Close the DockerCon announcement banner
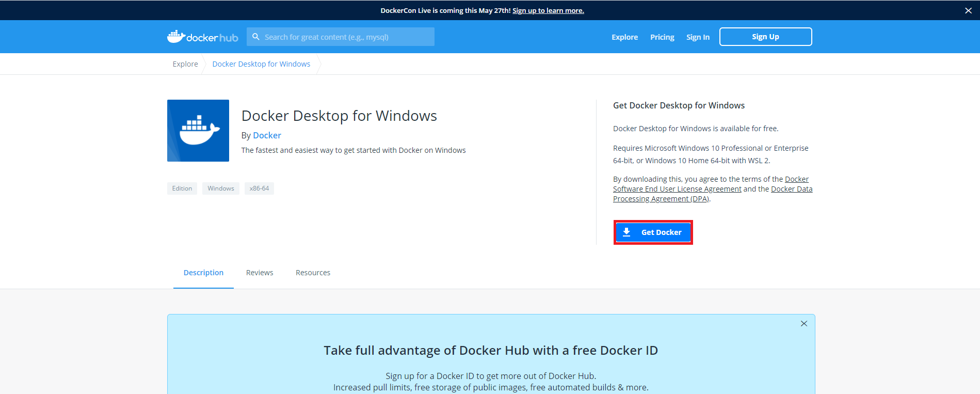 (x=968, y=10)
